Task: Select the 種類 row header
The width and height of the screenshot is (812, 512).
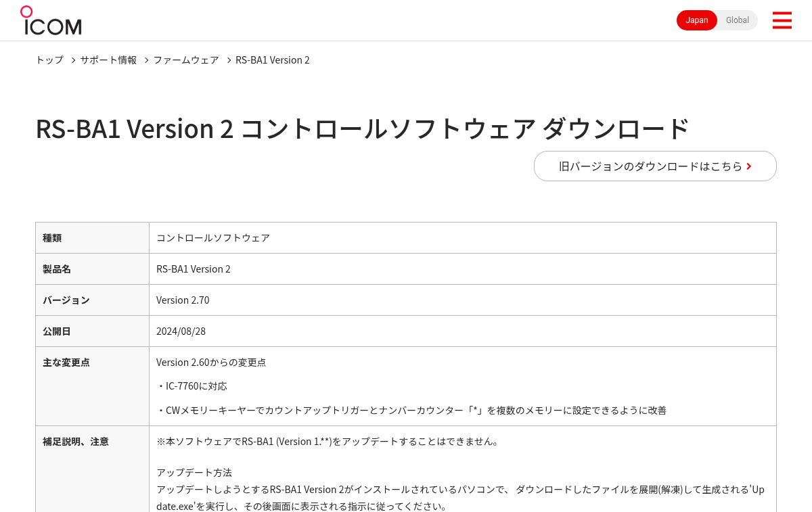Action: tap(92, 238)
